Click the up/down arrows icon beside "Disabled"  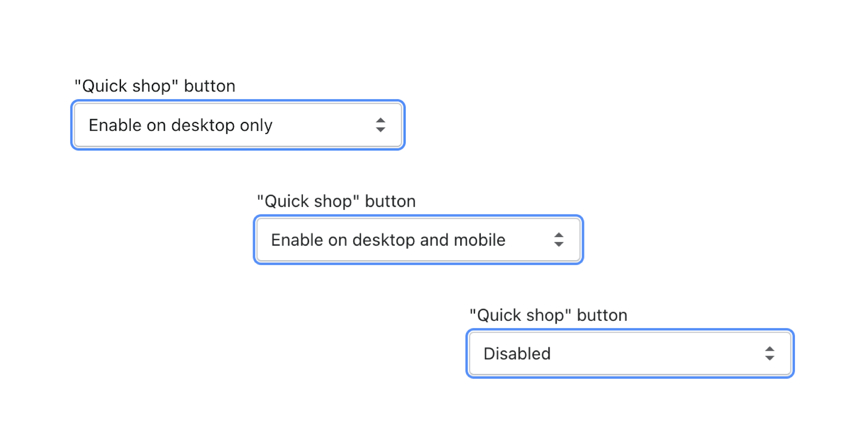[x=769, y=354]
